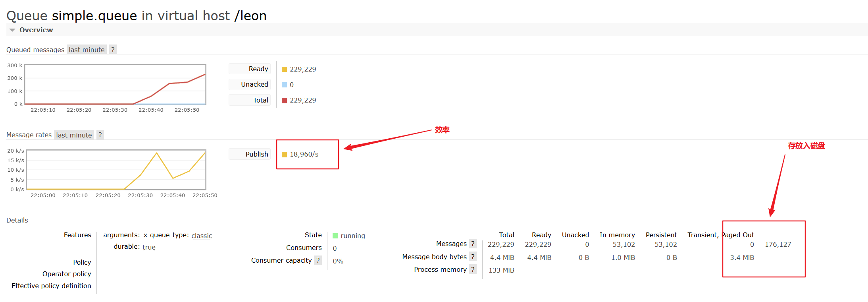Click the help icon next to Messages
Image resolution: width=868 pixels, height=302 pixels.
tap(473, 244)
